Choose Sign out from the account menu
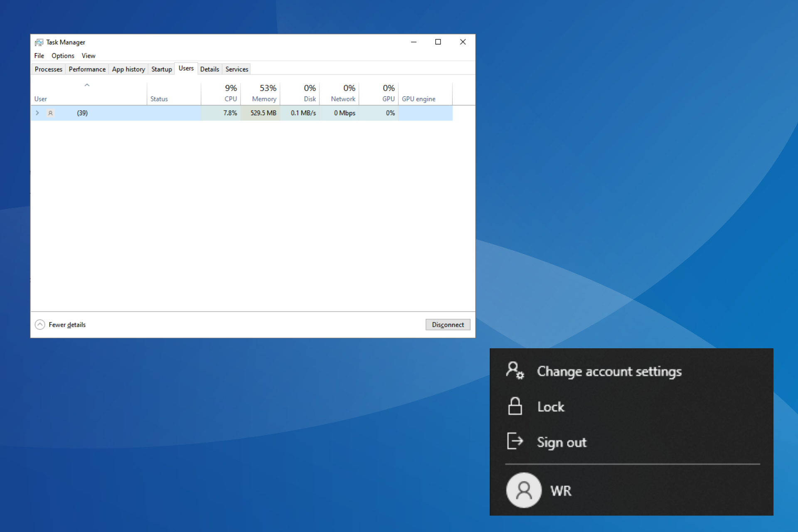The image size is (798, 532). pyautogui.click(x=562, y=442)
